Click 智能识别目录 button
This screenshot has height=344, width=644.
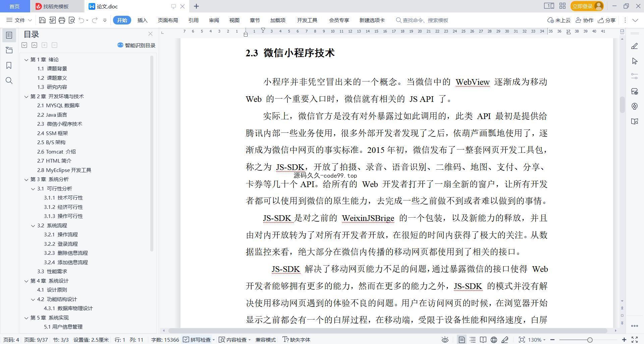136,45
